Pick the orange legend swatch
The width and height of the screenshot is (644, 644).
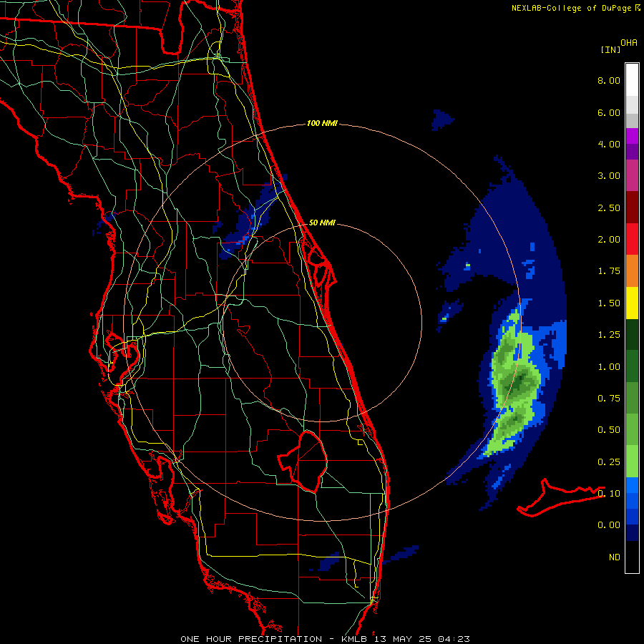pos(632,271)
